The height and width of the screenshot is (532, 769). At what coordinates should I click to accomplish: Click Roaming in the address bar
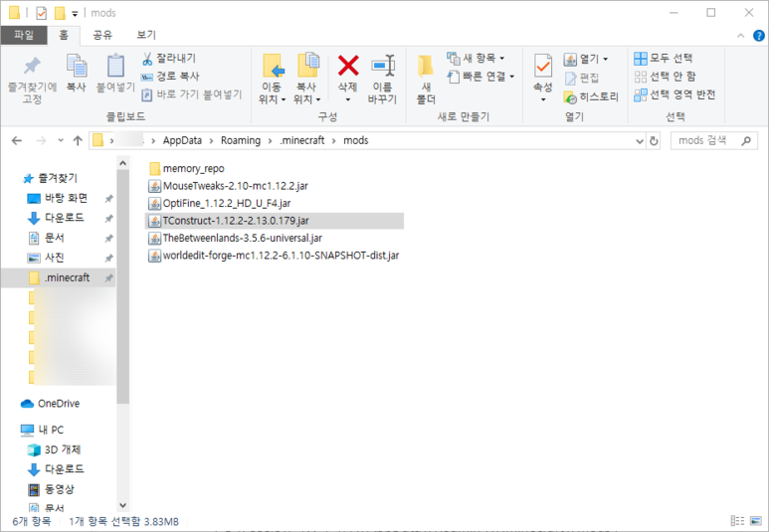[x=241, y=141]
